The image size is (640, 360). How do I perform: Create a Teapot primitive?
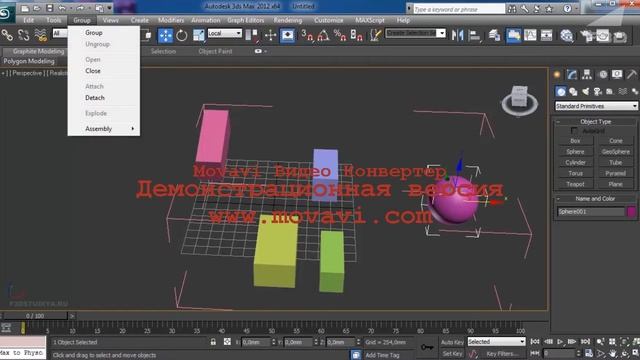(x=575, y=184)
